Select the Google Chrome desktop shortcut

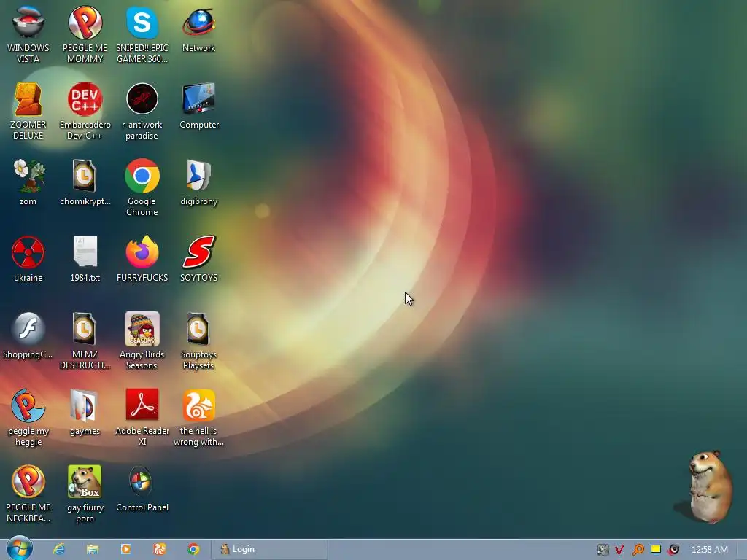142,188
